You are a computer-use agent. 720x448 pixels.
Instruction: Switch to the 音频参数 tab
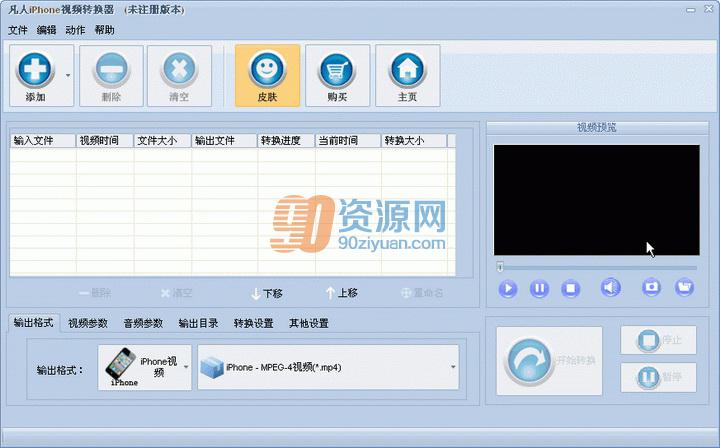[x=143, y=323]
